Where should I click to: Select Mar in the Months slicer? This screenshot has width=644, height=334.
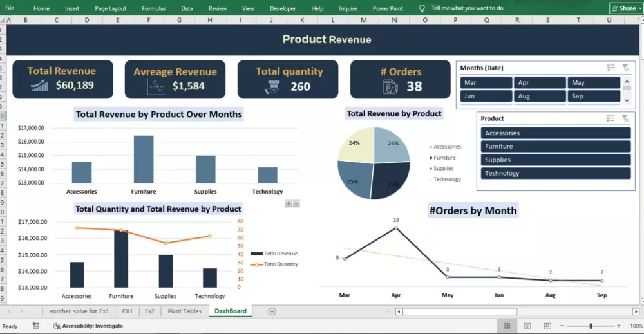[486, 82]
